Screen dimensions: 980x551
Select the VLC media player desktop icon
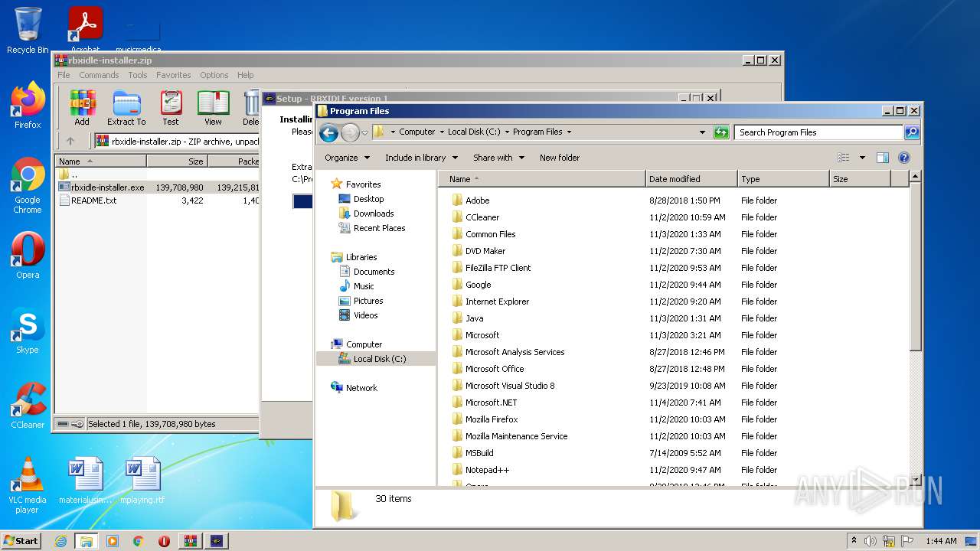pyautogui.click(x=28, y=485)
